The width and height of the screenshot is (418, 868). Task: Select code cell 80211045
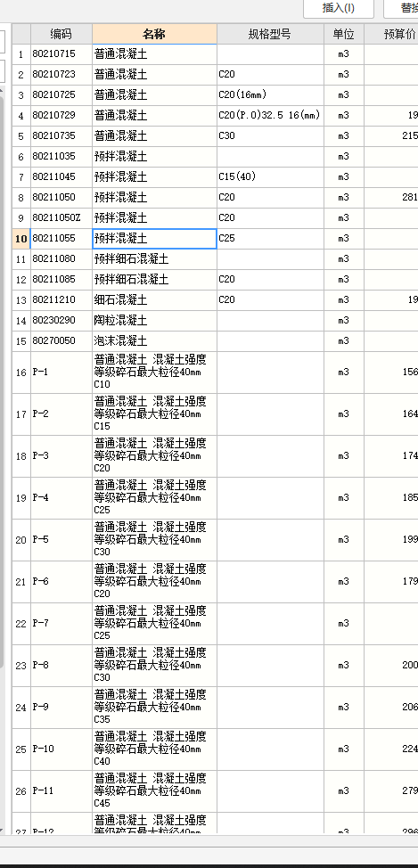point(61,177)
